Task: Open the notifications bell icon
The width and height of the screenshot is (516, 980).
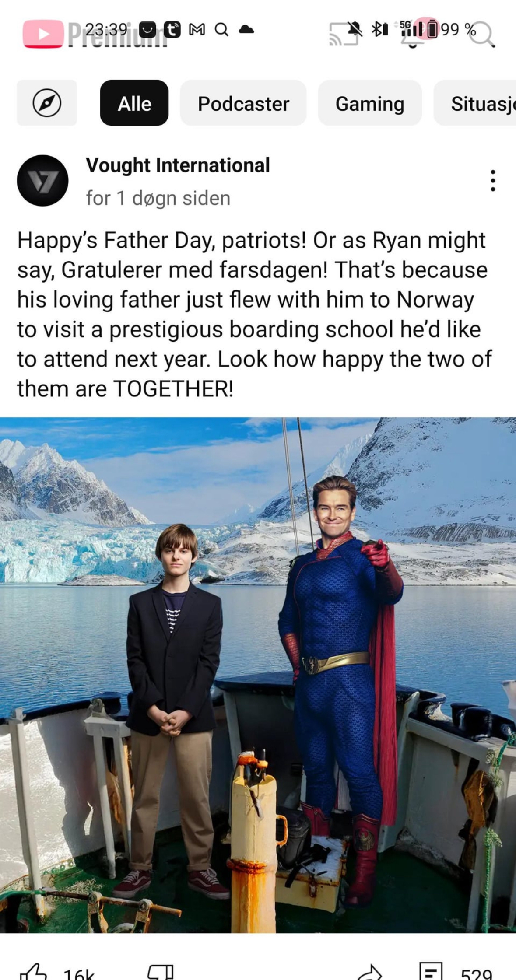Action: [x=412, y=35]
